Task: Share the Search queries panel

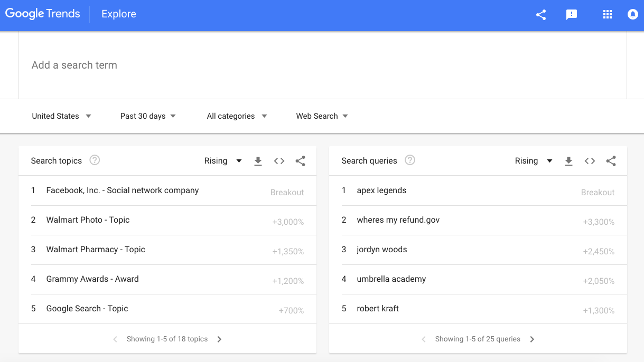Action: [x=611, y=161]
